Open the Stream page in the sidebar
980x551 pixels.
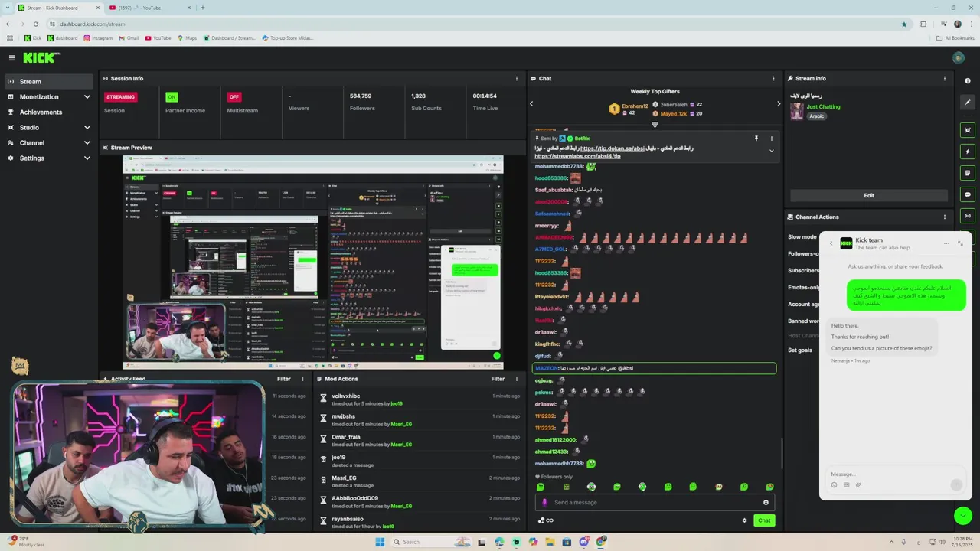click(x=47, y=81)
